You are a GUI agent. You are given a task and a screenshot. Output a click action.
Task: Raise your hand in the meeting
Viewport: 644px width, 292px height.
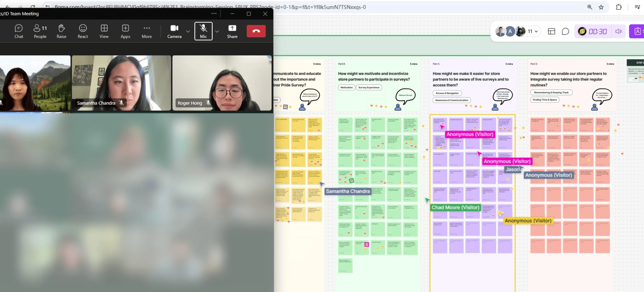click(61, 31)
